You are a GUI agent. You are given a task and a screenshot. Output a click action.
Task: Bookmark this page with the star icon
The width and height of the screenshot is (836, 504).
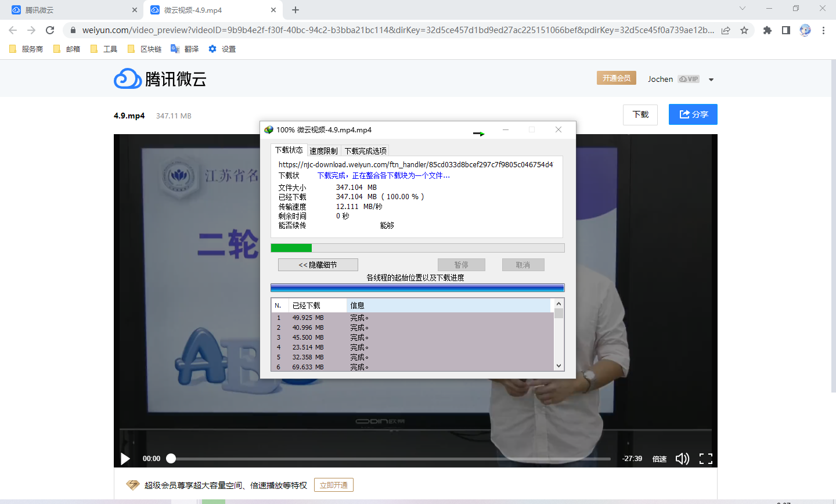[x=744, y=30]
